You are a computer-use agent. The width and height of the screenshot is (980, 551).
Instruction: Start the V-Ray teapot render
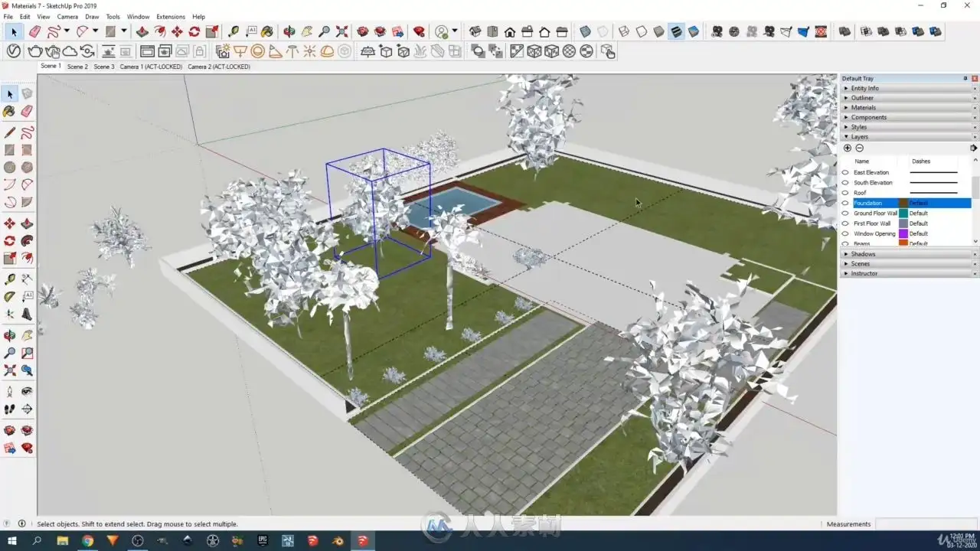click(34, 51)
